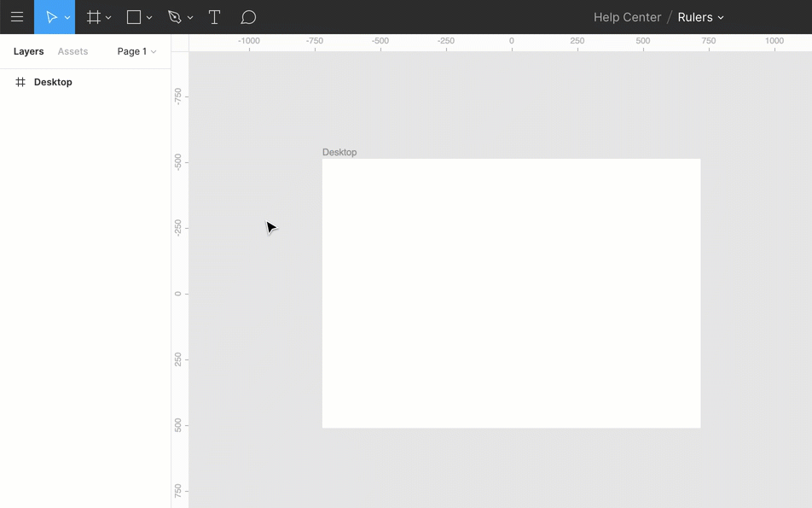Select the Frame tool
The image size is (812, 508).
(x=94, y=17)
